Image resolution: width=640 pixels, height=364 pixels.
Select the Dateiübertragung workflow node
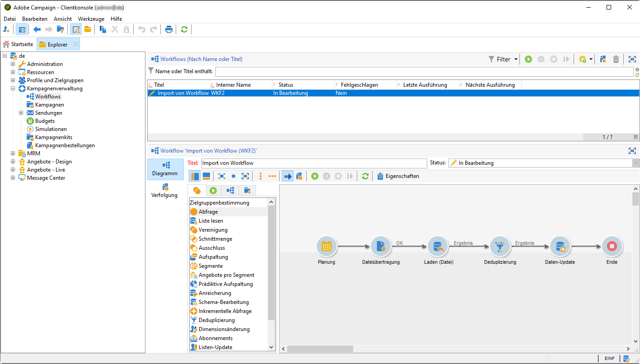point(380,247)
